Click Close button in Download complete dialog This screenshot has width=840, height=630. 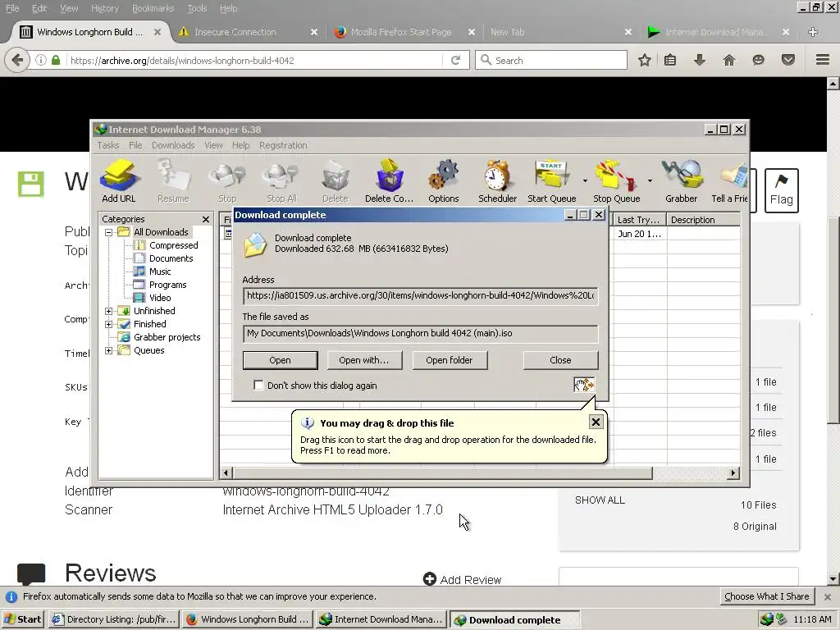click(560, 360)
